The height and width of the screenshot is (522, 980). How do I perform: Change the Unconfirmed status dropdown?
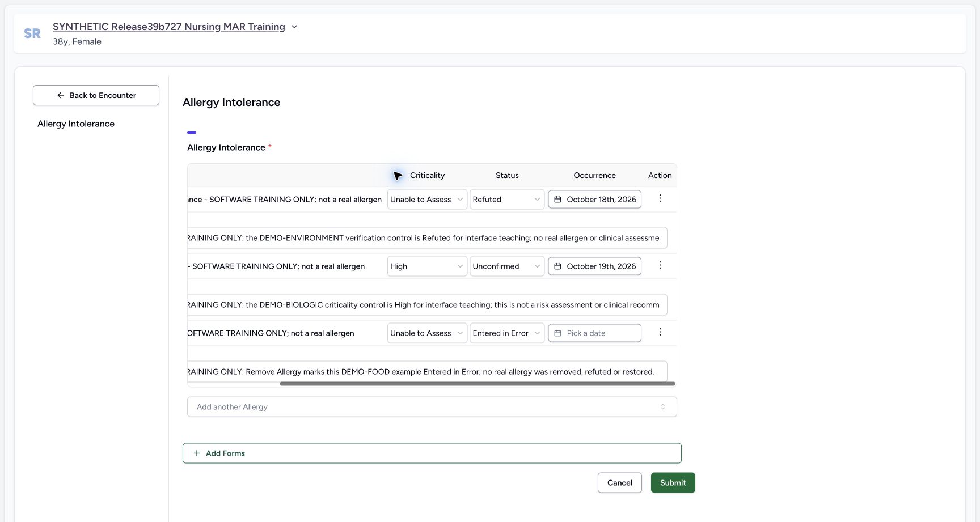pyautogui.click(x=507, y=266)
